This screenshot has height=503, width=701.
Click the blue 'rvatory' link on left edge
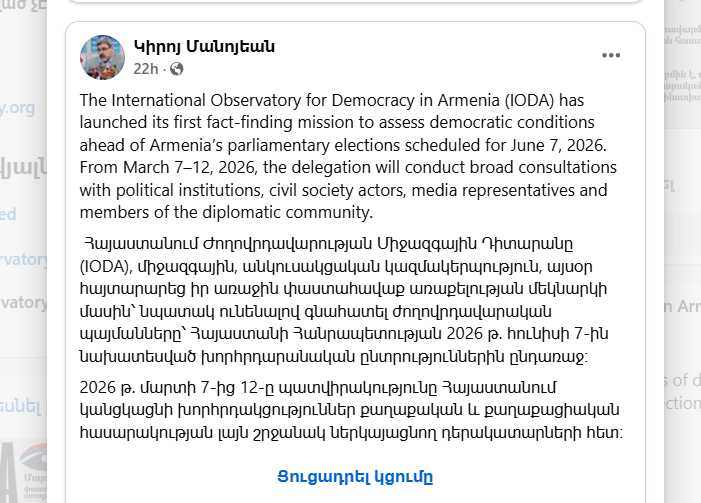click(23, 259)
